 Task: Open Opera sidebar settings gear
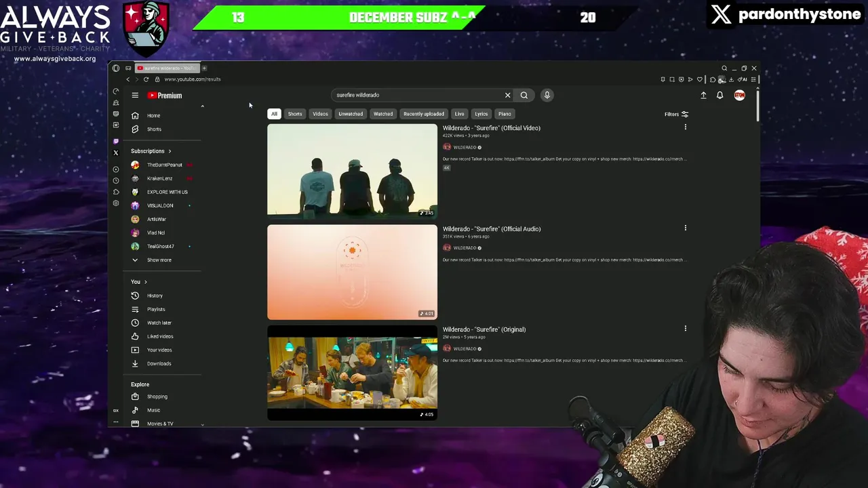[x=116, y=203]
